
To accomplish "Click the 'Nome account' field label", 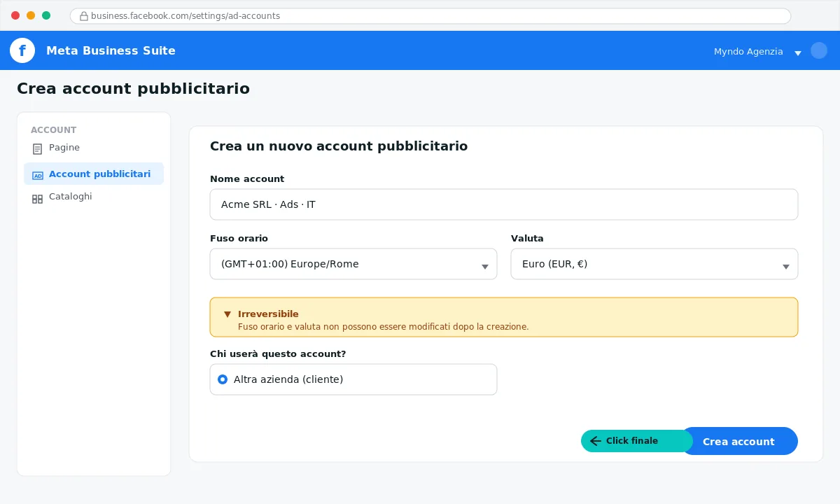I will click(x=247, y=179).
